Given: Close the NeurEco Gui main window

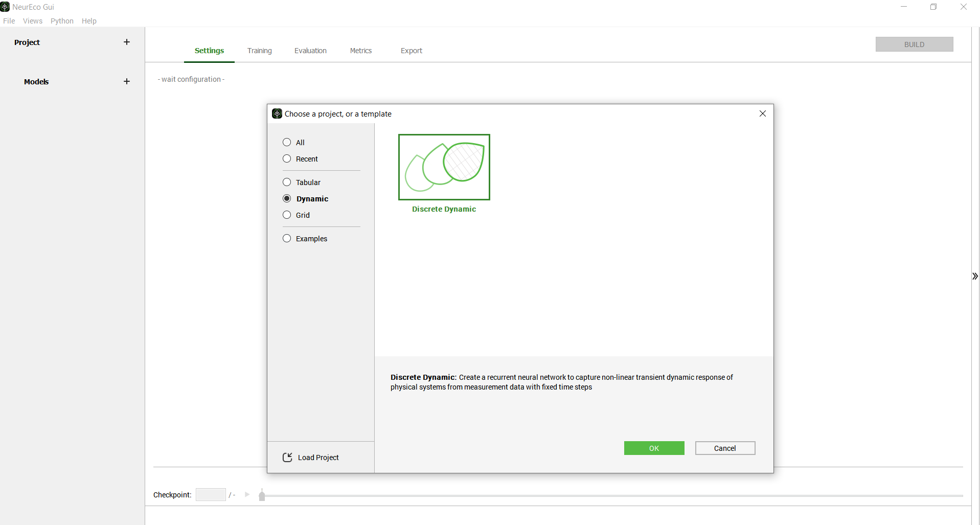Looking at the screenshot, I should pyautogui.click(x=964, y=7).
